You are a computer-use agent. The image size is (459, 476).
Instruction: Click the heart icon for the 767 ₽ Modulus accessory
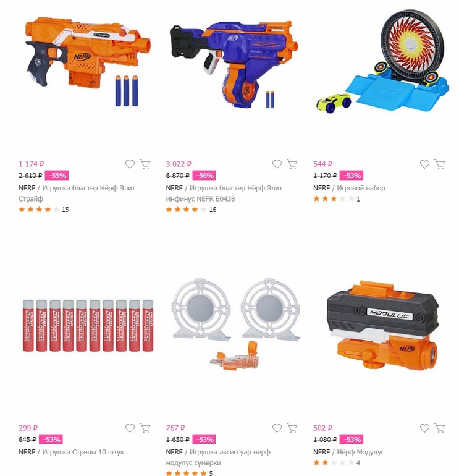point(277,428)
